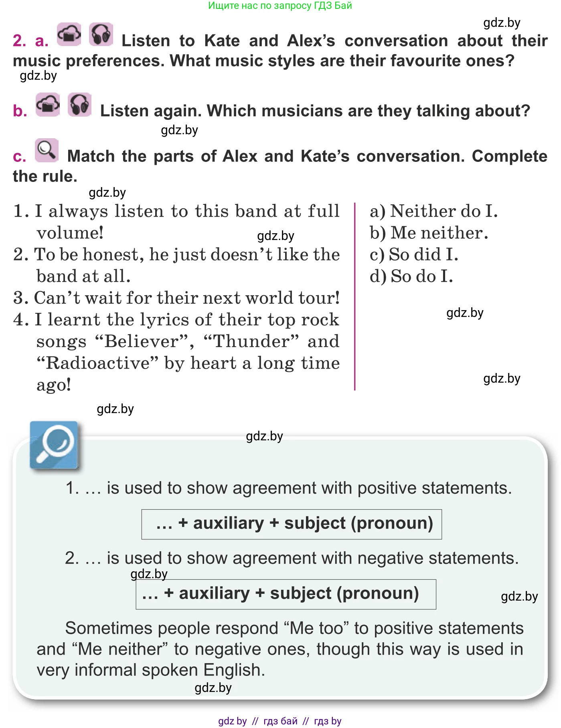Select sentence 1 about listening at full volume
The width and height of the screenshot is (561, 728).
click(176, 222)
